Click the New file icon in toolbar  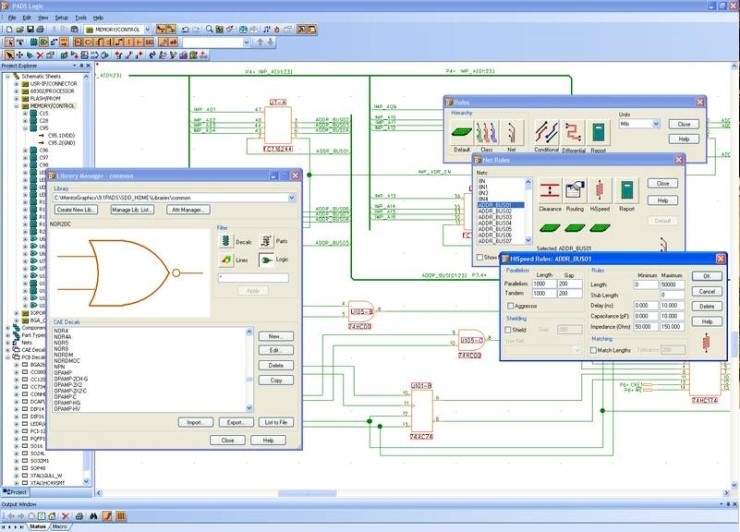coord(9,29)
